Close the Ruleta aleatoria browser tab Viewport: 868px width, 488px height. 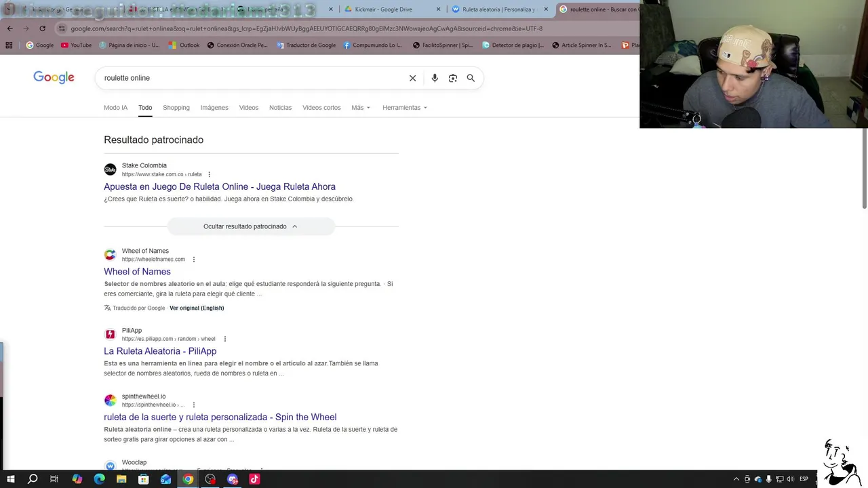(x=546, y=9)
